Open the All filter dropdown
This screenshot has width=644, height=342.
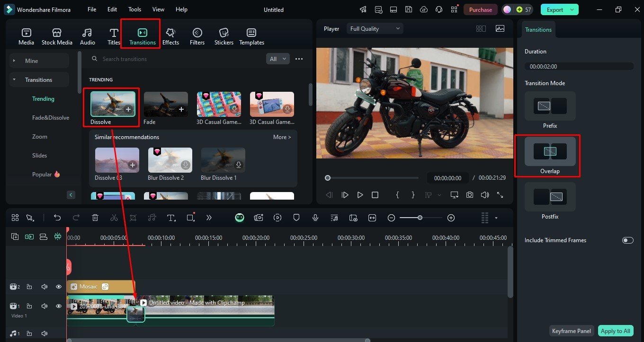[x=278, y=59]
